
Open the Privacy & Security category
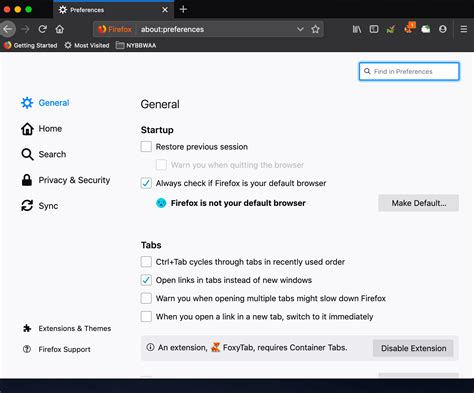[x=66, y=180]
